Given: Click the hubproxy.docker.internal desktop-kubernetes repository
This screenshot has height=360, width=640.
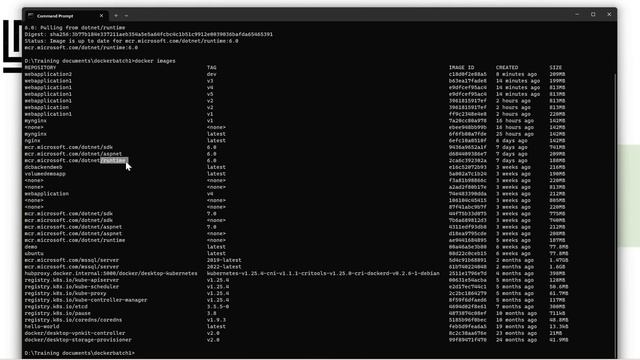Looking at the screenshot, I should pyautogui.click(x=111, y=273).
